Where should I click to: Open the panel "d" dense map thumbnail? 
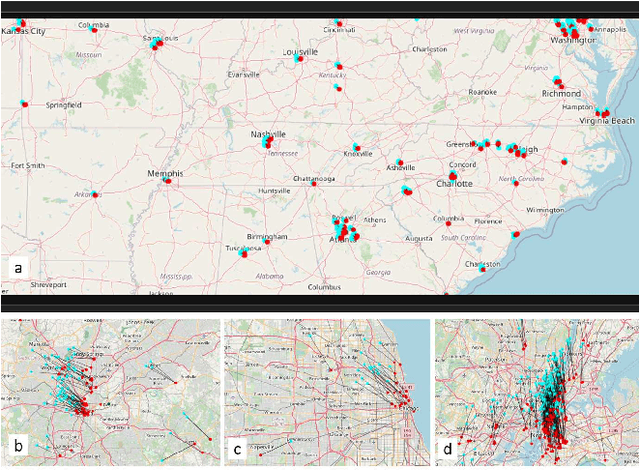(535, 391)
